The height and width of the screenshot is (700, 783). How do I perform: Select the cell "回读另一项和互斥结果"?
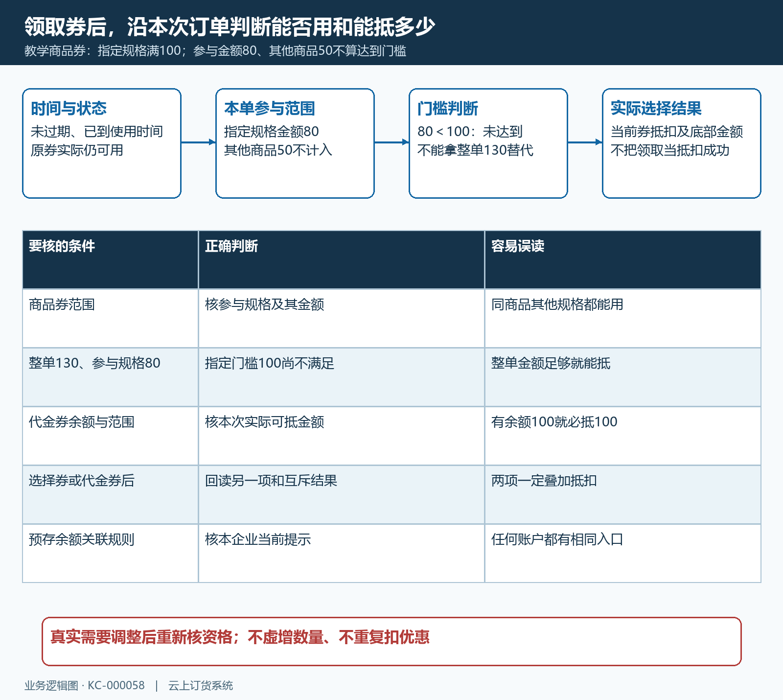point(341,494)
